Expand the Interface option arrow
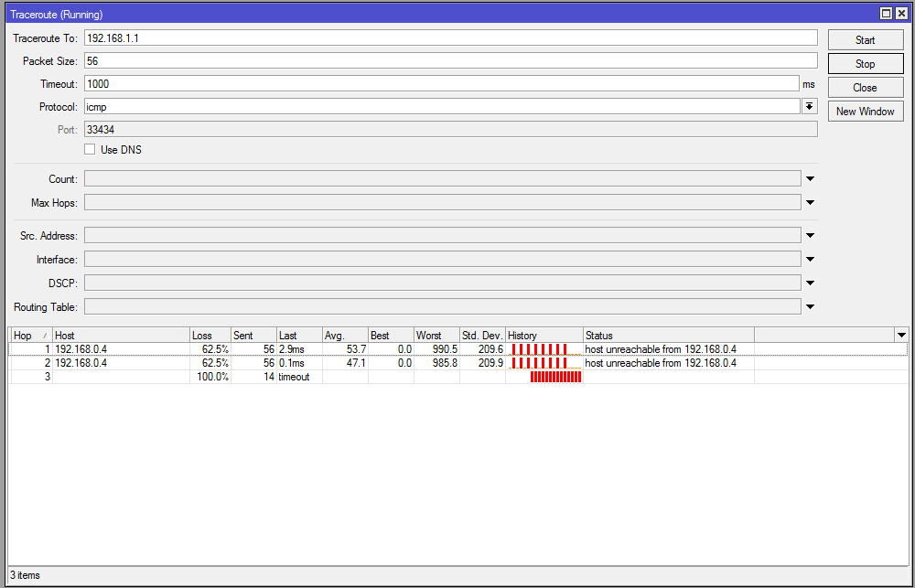 [810, 260]
